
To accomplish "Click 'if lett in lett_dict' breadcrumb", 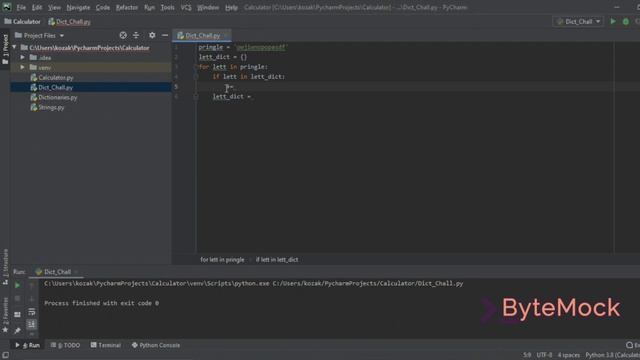I will click(x=277, y=260).
